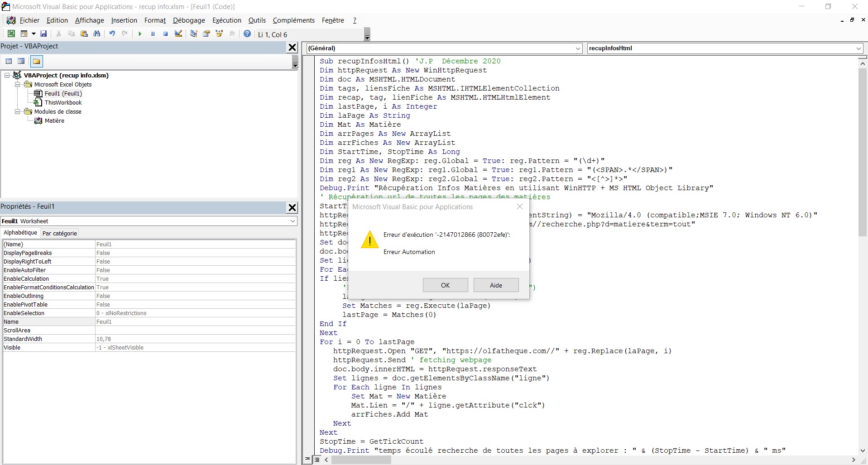Click the Procedure View button at bottom-left of code
This screenshot has width=868, height=465.
[x=307, y=460]
